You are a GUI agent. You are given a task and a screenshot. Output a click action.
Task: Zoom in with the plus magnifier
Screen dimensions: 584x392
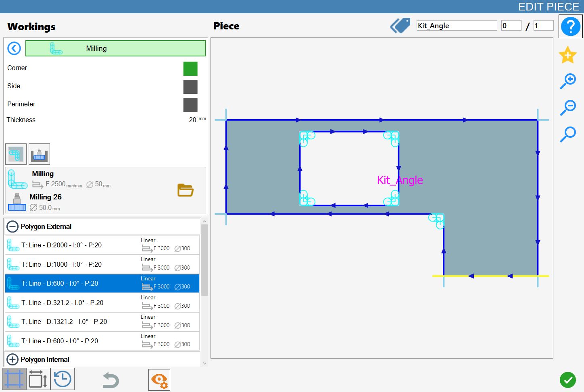pos(568,81)
